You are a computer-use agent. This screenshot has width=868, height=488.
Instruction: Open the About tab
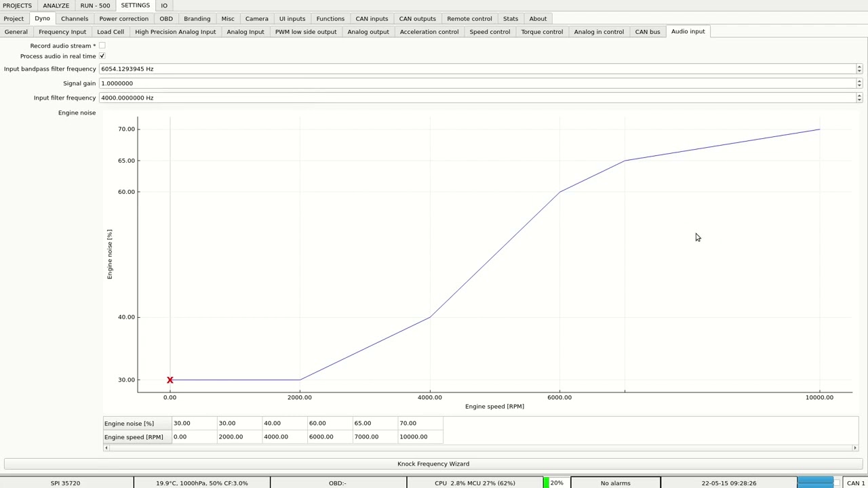pyautogui.click(x=538, y=18)
